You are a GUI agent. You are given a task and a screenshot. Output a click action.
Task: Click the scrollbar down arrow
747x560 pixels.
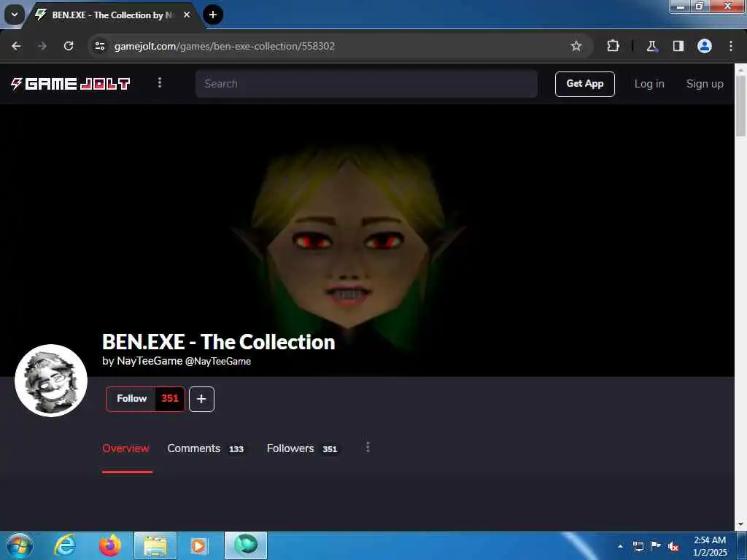pos(741,525)
